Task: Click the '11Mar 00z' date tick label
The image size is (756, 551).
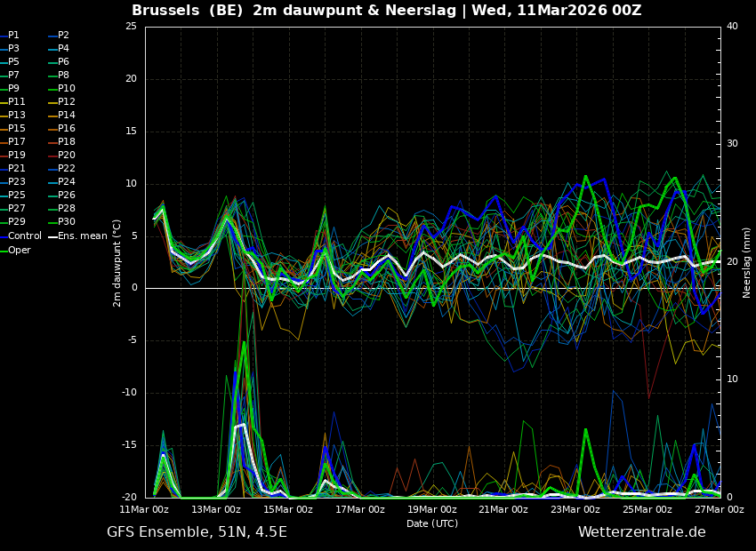Action: (145, 509)
